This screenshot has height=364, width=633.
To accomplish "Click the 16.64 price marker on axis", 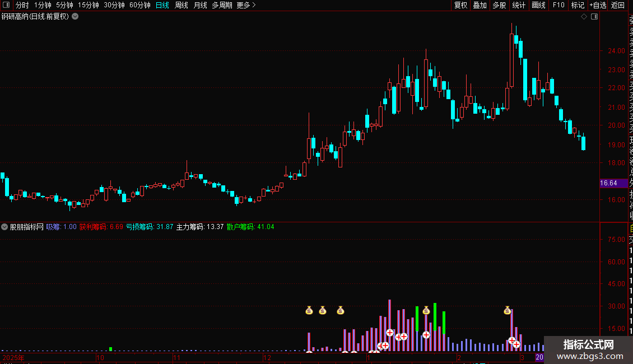I will tap(613, 183).
